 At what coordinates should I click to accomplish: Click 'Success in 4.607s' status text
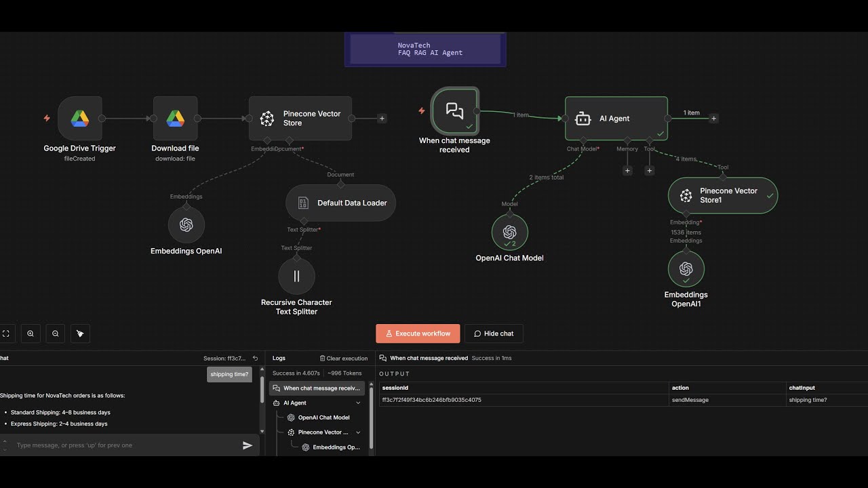click(x=296, y=373)
